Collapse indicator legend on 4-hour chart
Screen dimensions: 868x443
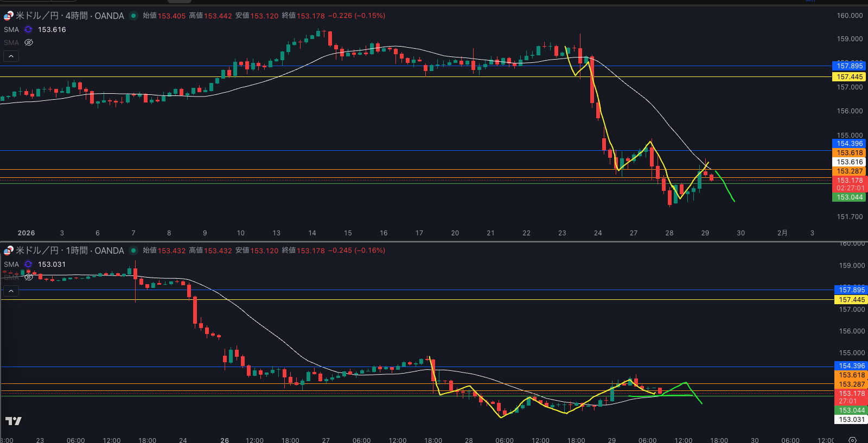[11, 56]
